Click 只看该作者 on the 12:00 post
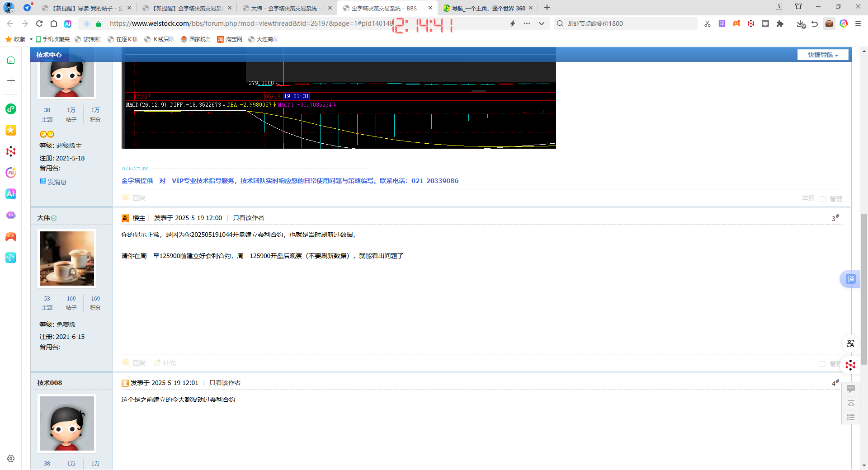 click(x=248, y=218)
